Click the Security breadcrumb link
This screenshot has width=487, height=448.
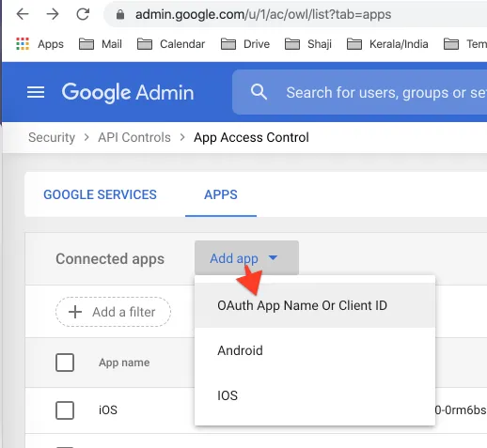[52, 137]
